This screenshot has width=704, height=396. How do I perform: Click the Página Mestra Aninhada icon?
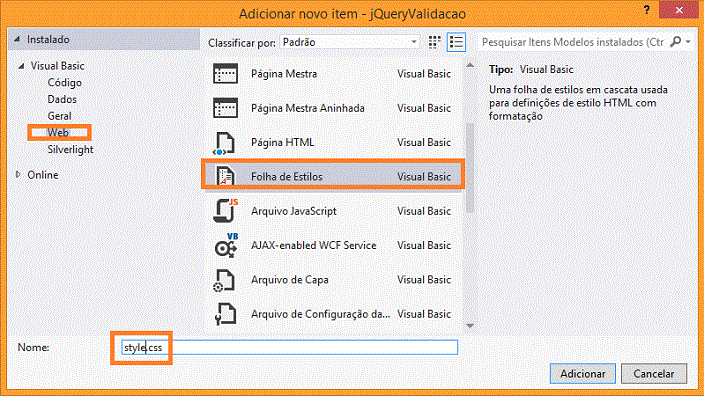click(225, 108)
